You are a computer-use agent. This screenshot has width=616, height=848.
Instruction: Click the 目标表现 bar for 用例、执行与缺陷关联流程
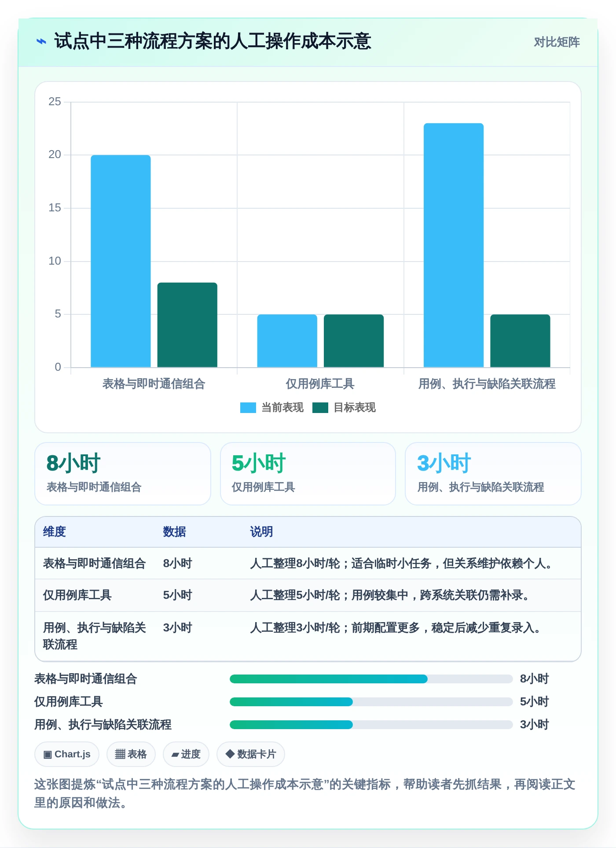[x=520, y=341]
